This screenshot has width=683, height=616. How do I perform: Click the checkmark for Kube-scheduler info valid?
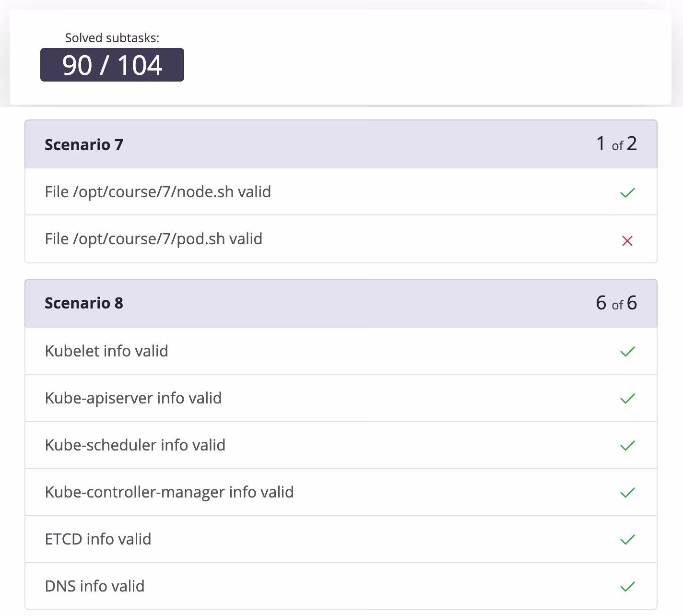(x=627, y=445)
